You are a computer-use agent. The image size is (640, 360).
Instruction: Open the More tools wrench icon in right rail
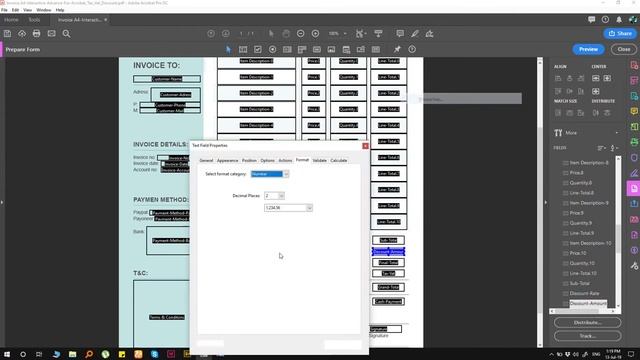coord(634,266)
